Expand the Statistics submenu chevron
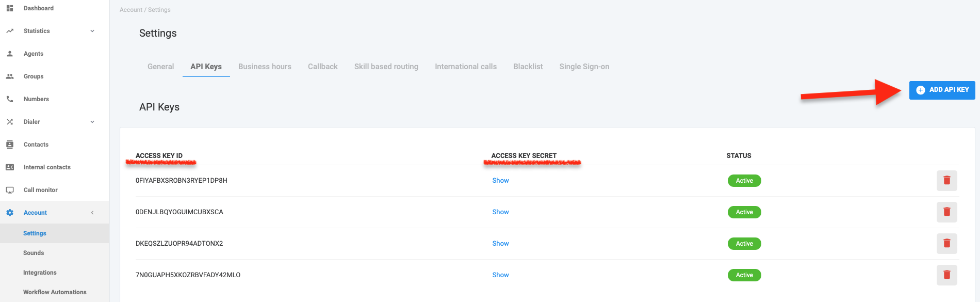This screenshot has height=302, width=980. [92, 30]
